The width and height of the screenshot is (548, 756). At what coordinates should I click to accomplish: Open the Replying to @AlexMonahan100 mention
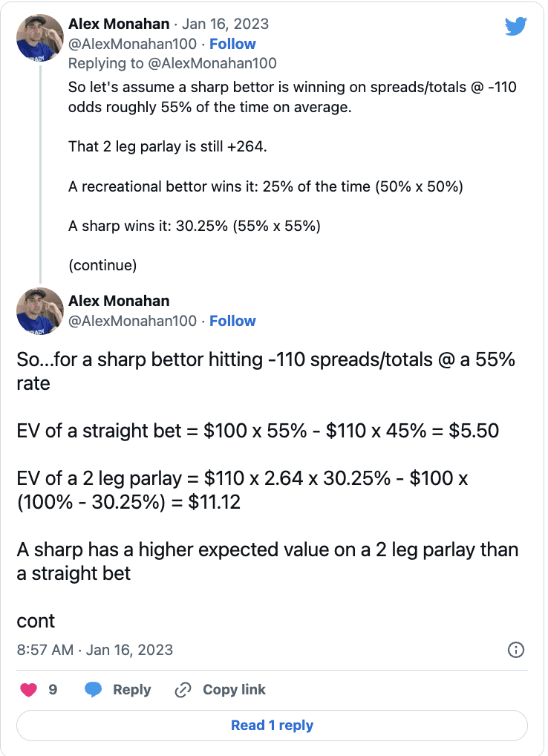212,63
